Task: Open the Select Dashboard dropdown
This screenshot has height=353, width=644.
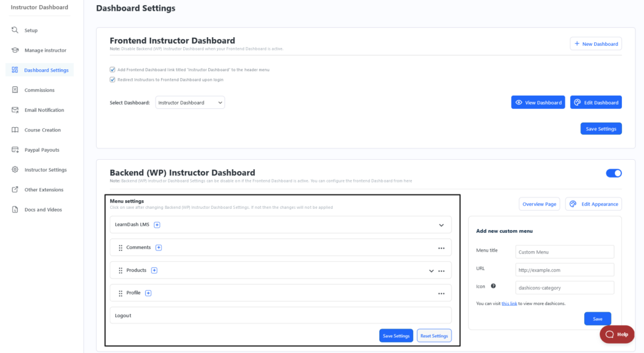Action: [x=190, y=103]
